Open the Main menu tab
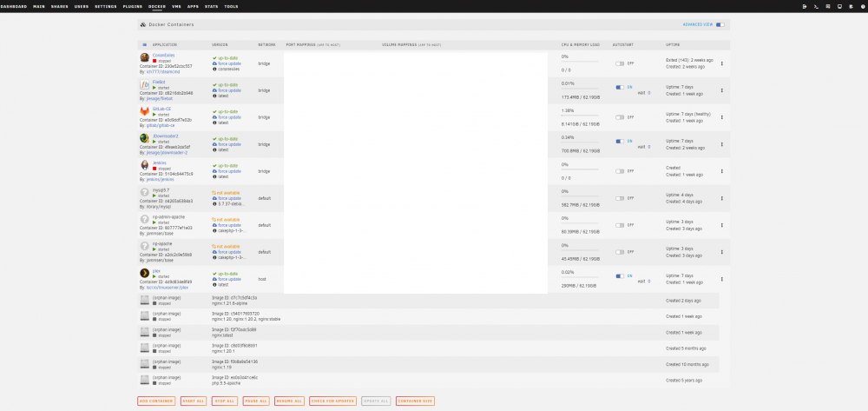868x411 pixels. (39, 7)
